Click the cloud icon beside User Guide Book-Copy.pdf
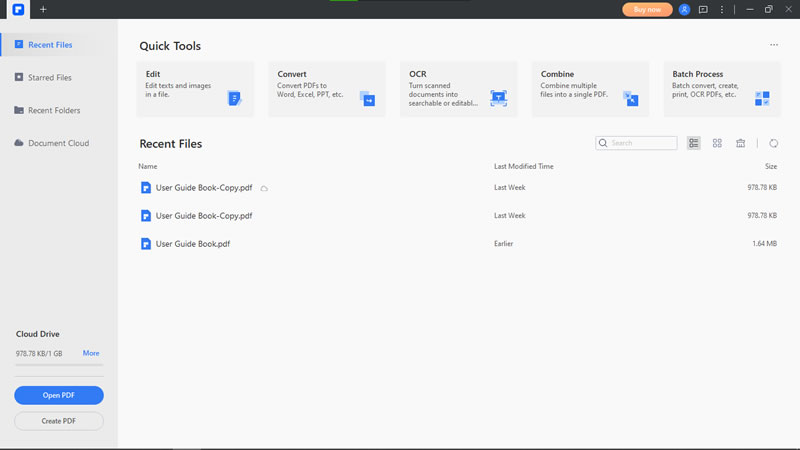 point(264,188)
